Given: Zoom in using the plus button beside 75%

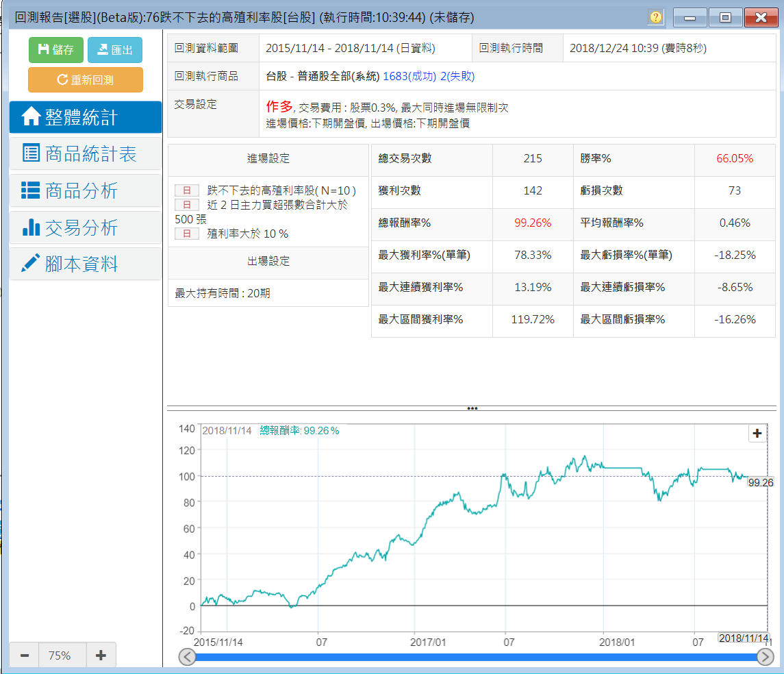Looking at the screenshot, I should (101, 656).
